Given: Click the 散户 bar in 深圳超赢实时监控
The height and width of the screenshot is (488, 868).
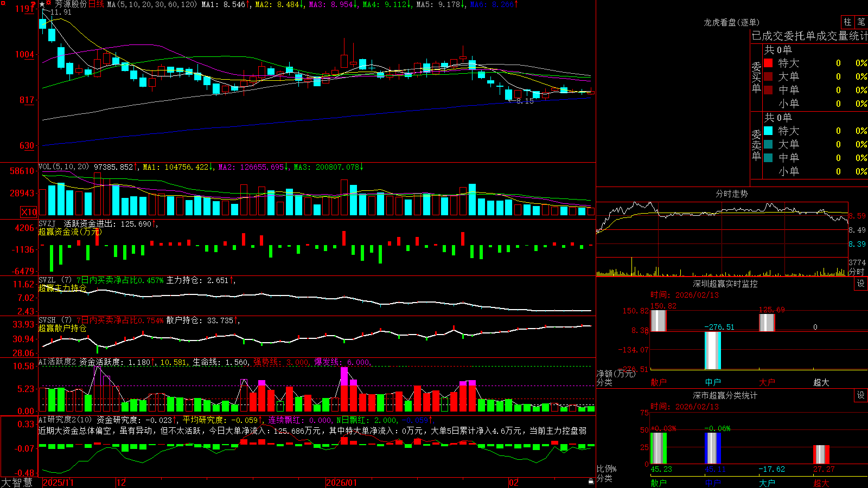Looking at the screenshot, I should click(x=659, y=320).
